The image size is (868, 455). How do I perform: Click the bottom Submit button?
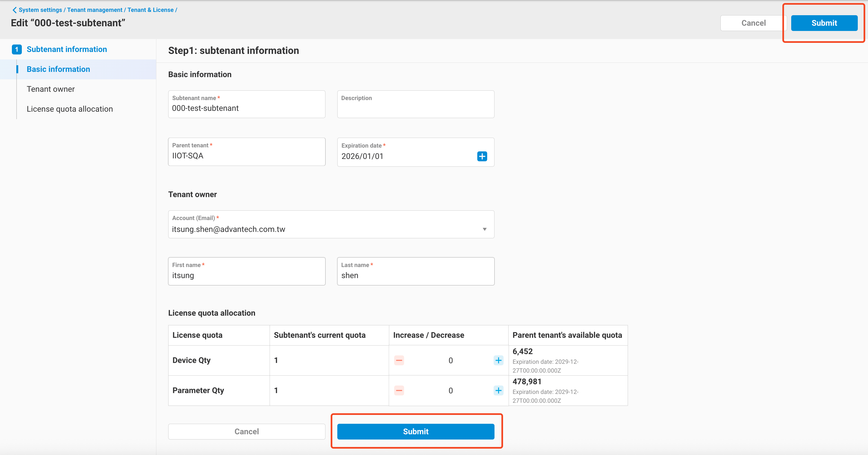pos(415,432)
